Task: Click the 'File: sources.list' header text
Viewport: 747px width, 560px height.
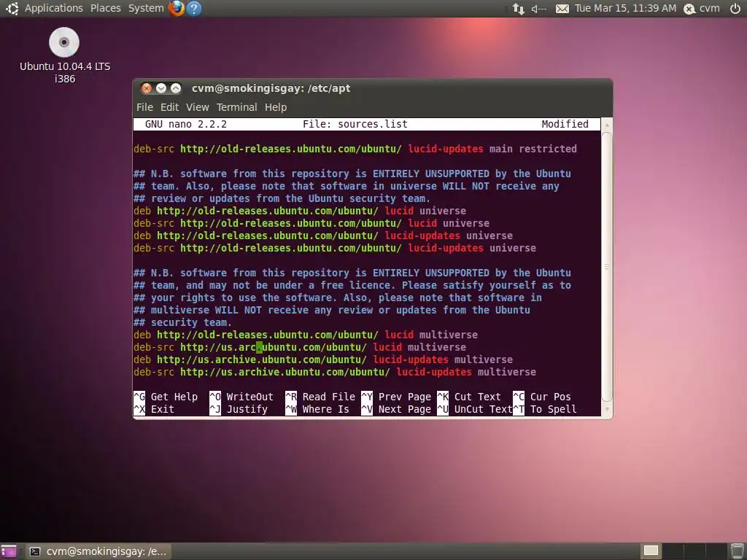Action: 355,124
